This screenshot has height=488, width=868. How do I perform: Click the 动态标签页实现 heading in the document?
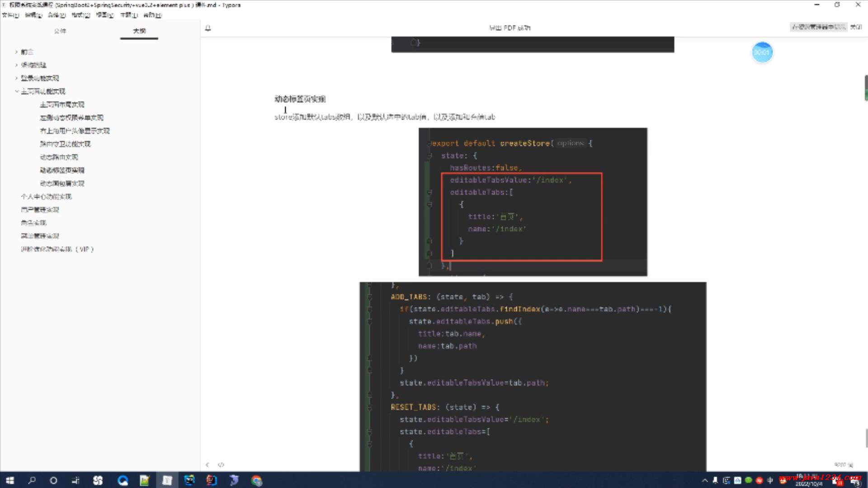pyautogui.click(x=300, y=99)
